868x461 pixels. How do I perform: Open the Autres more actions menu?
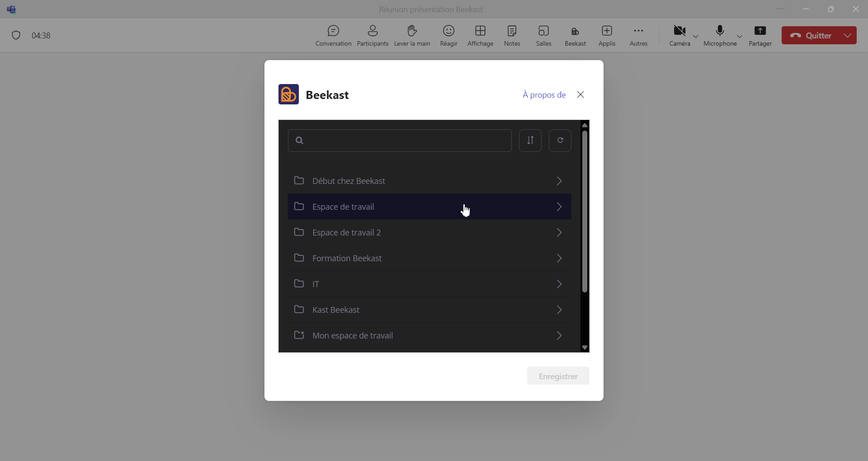(x=638, y=36)
